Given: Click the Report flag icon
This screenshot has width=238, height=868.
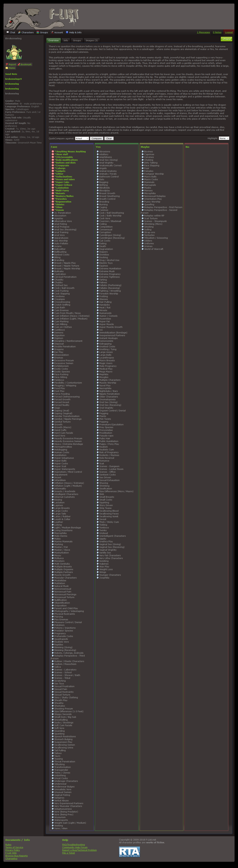Looking at the screenshot, I should pyautogui.click(x=7, y=64).
